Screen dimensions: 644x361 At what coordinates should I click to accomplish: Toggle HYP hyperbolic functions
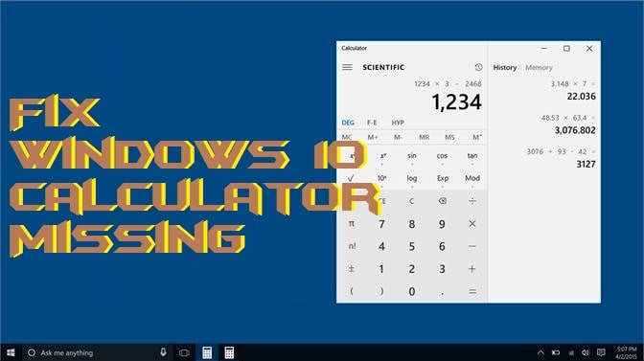click(398, 123)
